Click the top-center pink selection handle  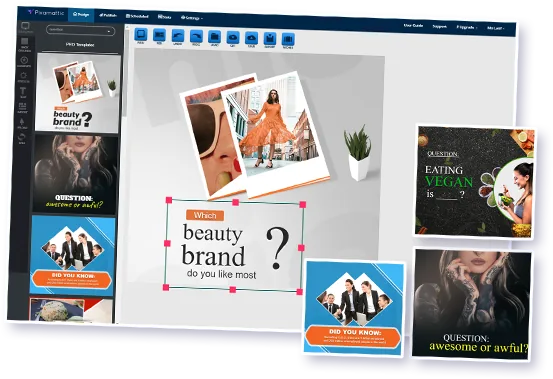click(x=235, y=202)
